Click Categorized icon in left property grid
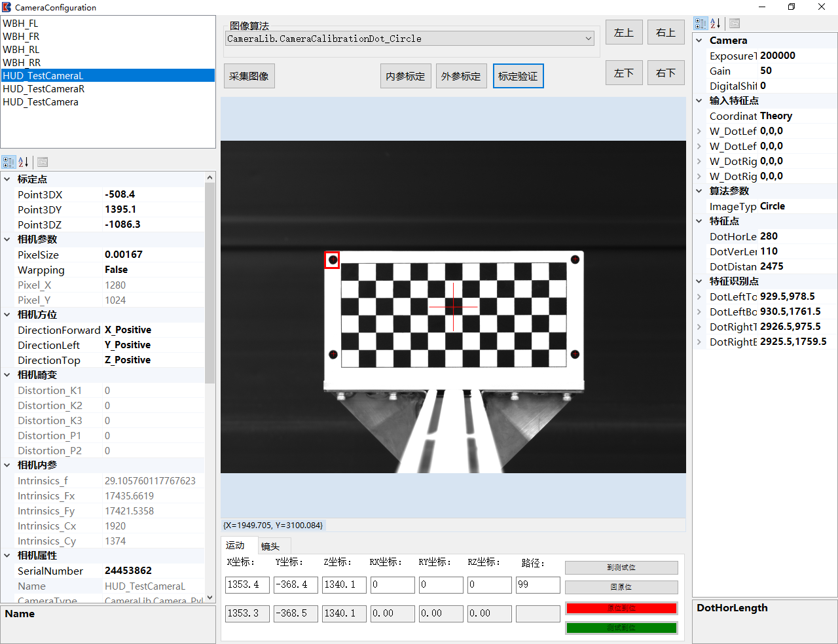This screenshot has height=644, width=838. [x=9, y=162]
